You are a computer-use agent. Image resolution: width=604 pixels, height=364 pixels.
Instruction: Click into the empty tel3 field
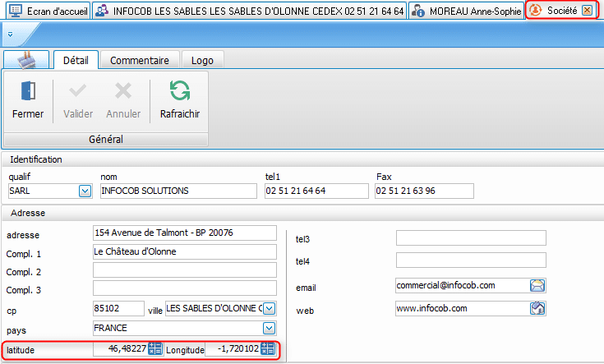(471, 238)
